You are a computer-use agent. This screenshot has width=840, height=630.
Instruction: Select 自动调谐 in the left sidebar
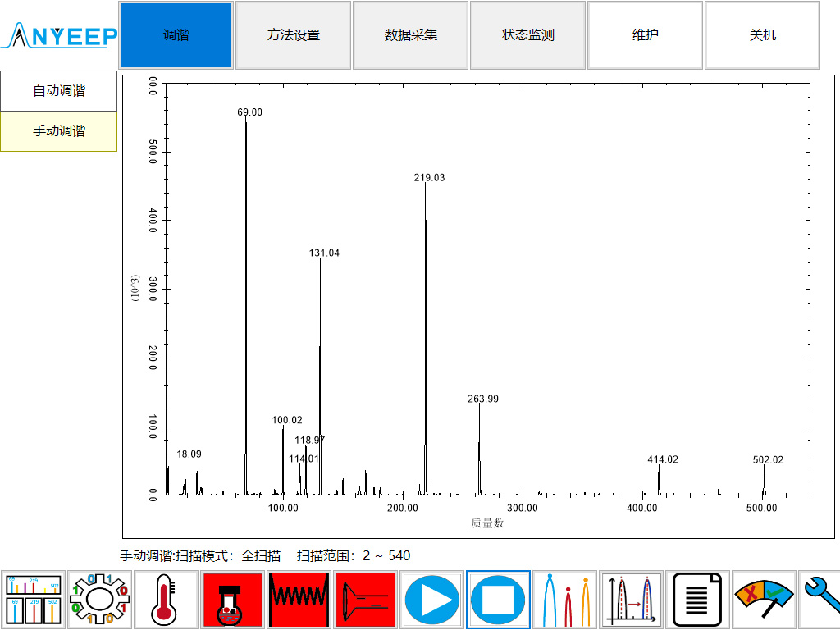pos(59,91)
